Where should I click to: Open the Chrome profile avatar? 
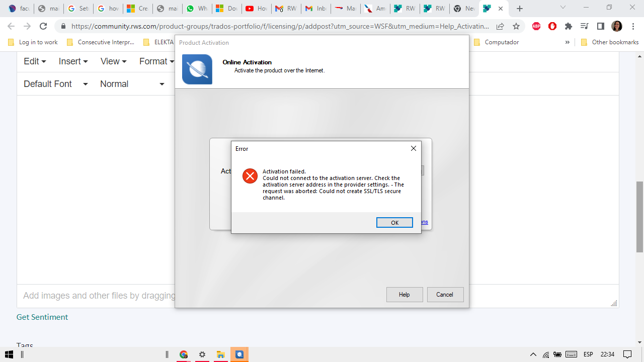616,25
